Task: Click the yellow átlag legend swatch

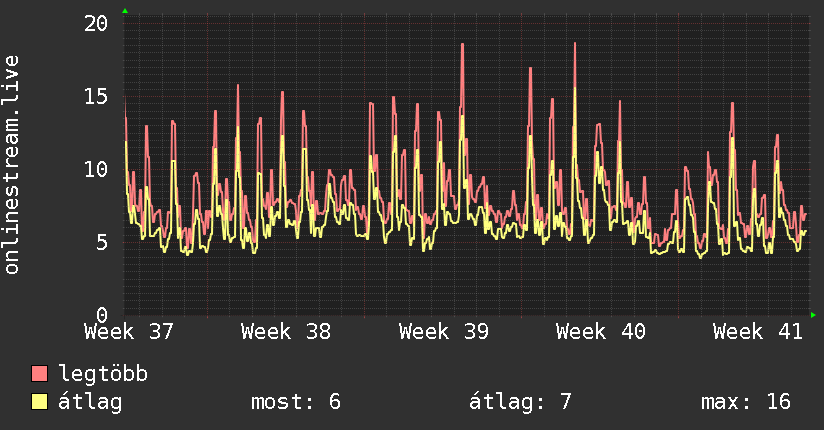Action: click(39, 401)
